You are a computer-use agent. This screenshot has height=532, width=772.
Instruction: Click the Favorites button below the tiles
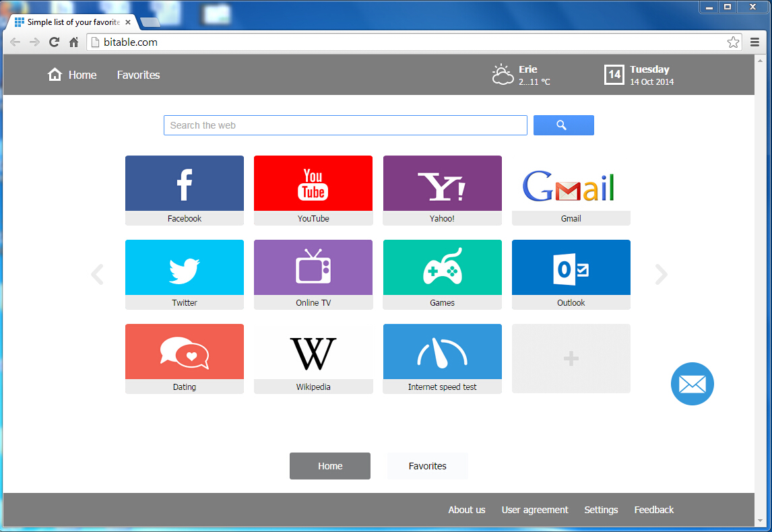427,466
